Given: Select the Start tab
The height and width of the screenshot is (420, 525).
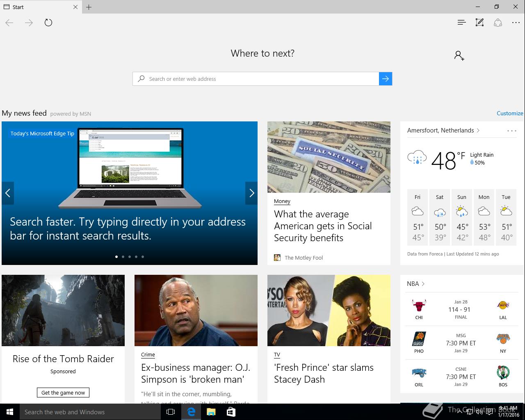Looking at the screenshot, I should (41, 7).
